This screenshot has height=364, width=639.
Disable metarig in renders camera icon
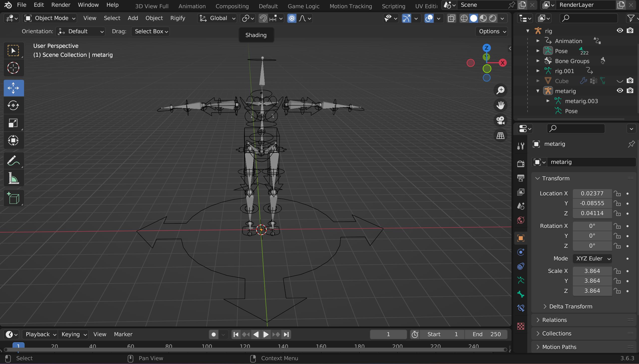[630, 91]
